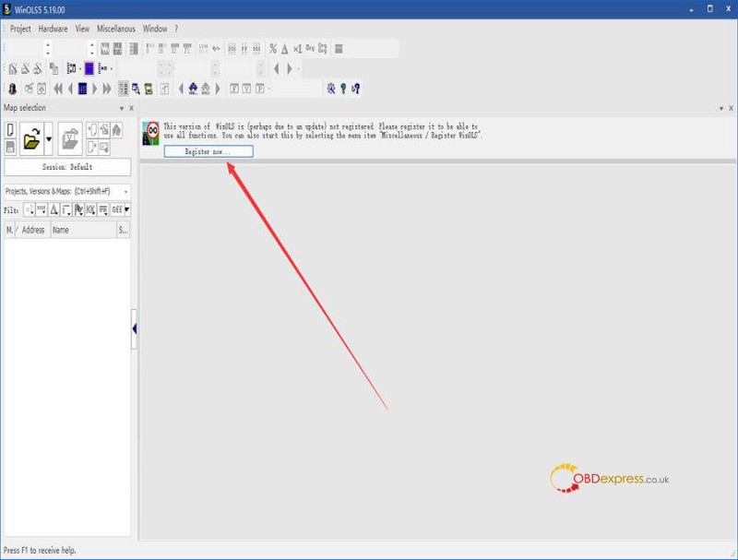Image resolution: width=738 pixels, height=560 pixels.
Task: Click the double-right fast-forward arrows icon
Action: click(107, 89)
